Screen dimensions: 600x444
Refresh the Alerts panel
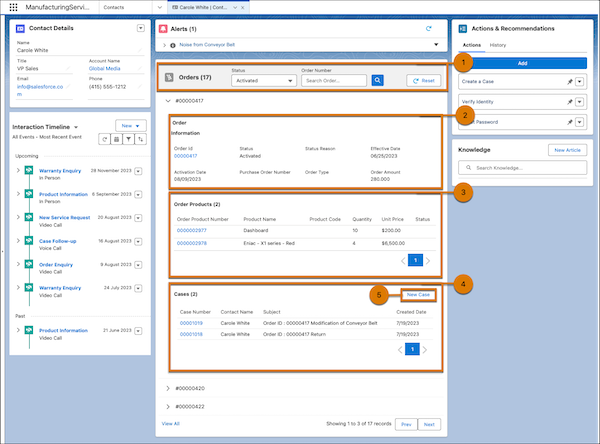pyautogui.click(x=429, y=29)
